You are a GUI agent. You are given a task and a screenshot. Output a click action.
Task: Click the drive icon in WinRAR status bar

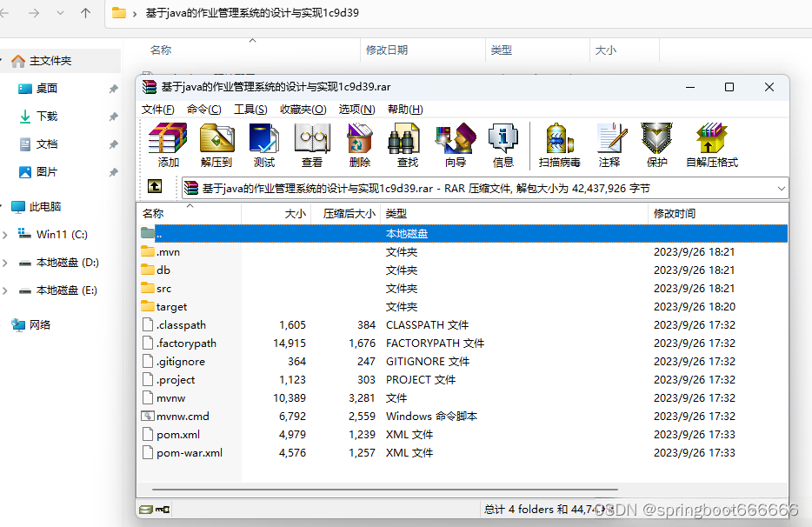pos(146,510)
